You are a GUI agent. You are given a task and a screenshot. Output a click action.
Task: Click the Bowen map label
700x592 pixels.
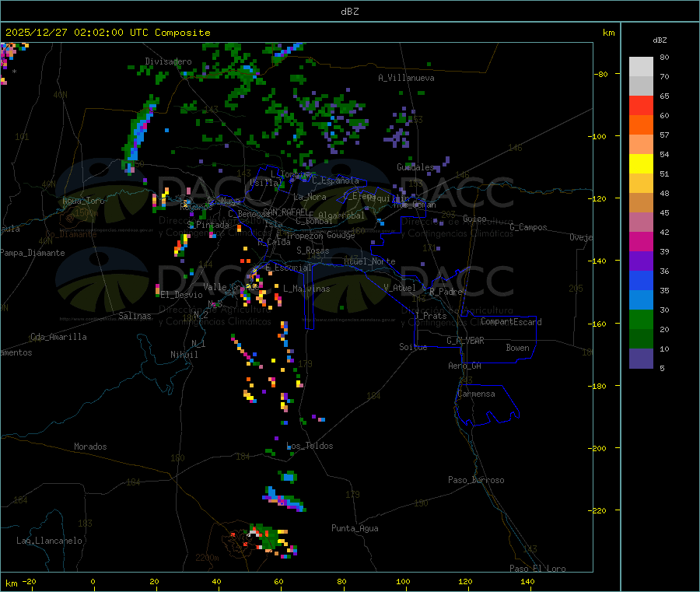point(517,348)
